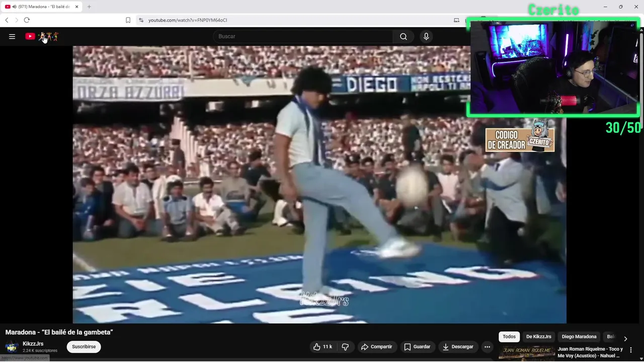Go to YouTube home via logo
644x362 pixels.
42,36
